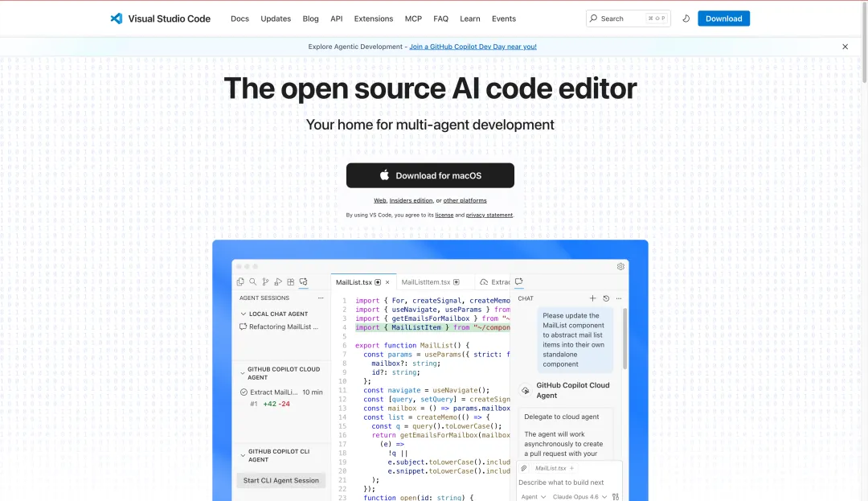The width and height of the screenshot is (868, 501).
Task: Click the chat panel scrollbar
Action: click(625, 339)
